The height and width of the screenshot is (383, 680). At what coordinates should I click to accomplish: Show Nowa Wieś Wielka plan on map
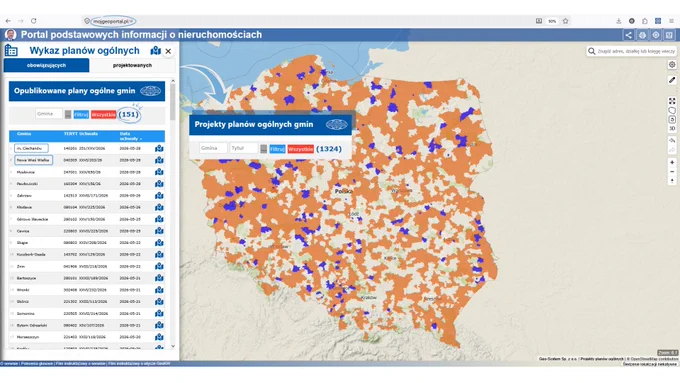(159, 160)
